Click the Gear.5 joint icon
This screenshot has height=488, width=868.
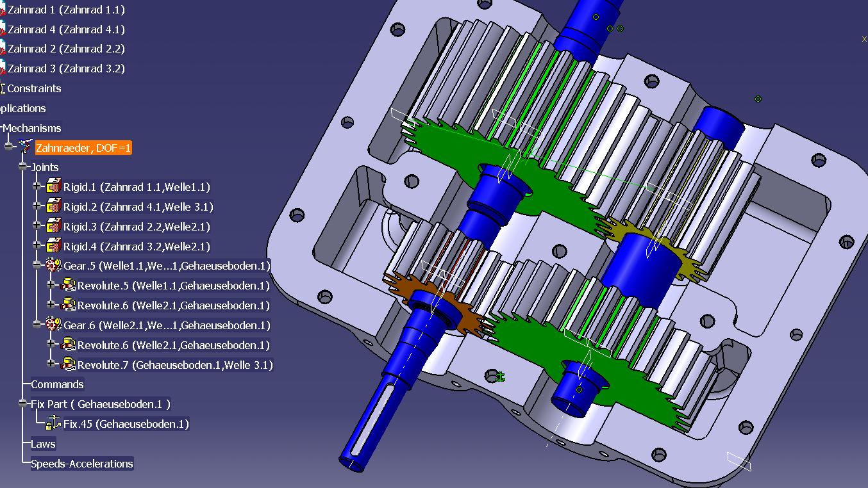pos(54,265)
